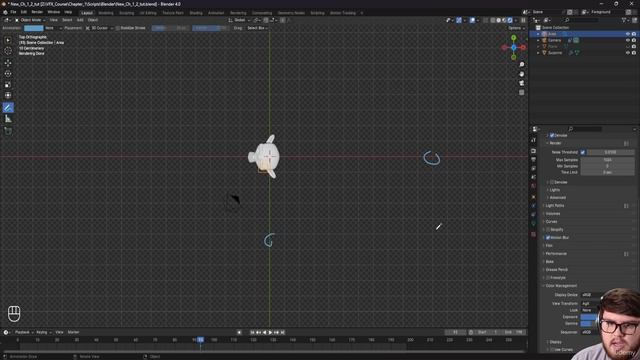Open the viewport Add menu
This screenshot has height=360, width=640.
coord(80,20)
